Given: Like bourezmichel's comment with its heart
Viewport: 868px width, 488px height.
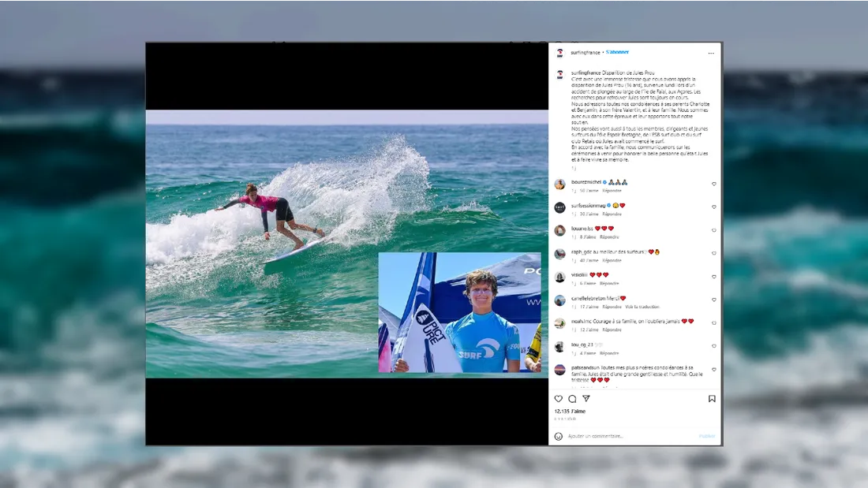Looking at the screenshot, I should coord(714,184).
